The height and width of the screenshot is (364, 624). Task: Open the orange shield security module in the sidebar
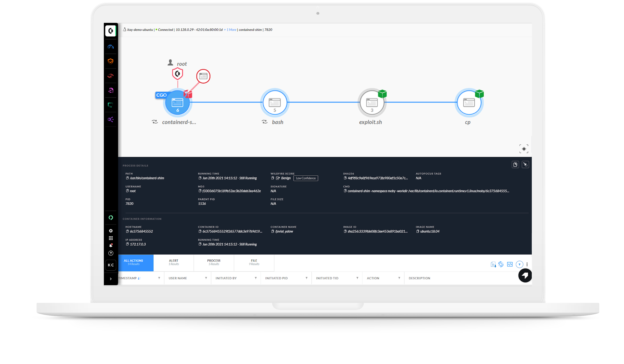[x=111, y=61]
